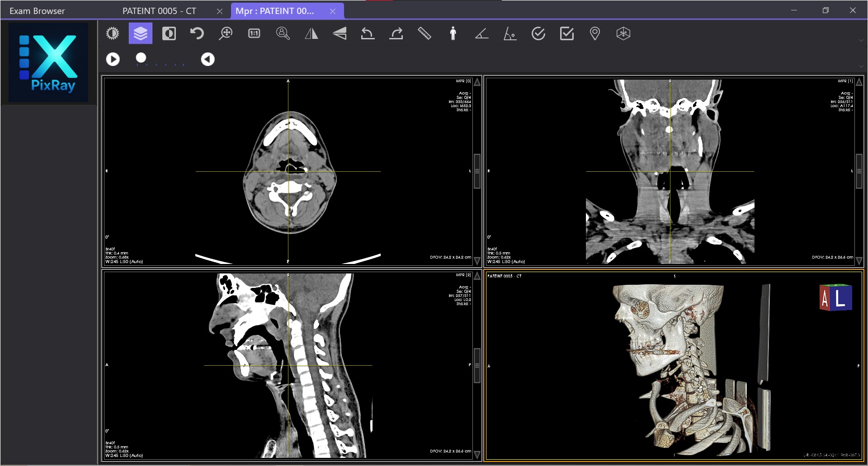Select the angle measurement tool
The height and width of the screenshot is (466, 868).
click(481, 33)
